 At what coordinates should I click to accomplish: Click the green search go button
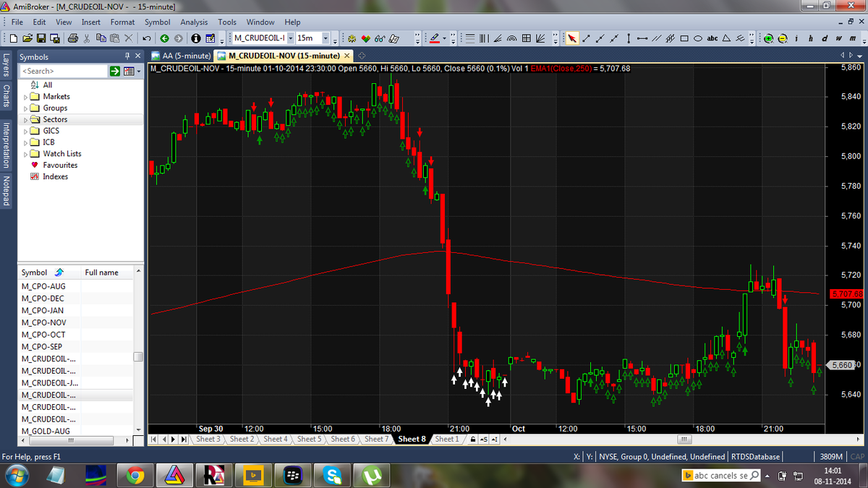(116, 71)
